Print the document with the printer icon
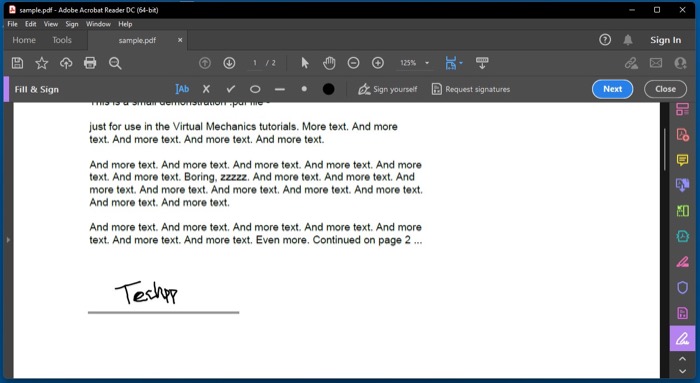Image resolution: width=700 pixels, height=383 pixels. click(x=90, y=63)
